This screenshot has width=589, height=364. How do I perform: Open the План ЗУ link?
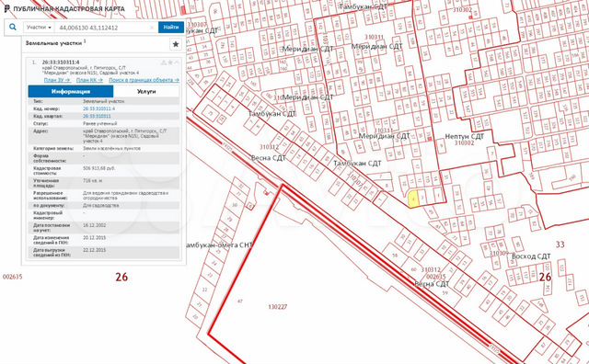coord(57,80)
